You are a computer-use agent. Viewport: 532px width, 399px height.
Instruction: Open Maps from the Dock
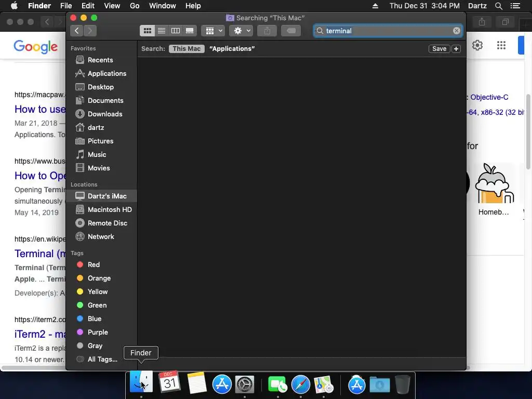point(323,384)
